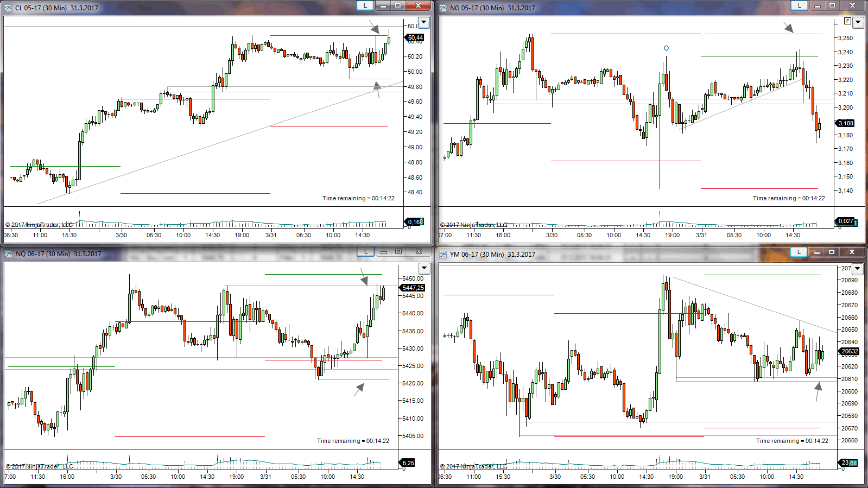Click the 3/30 date label on NQ time axis
Image resolution: width=868 pixels, height=488 pixels.
click(116, 477)
